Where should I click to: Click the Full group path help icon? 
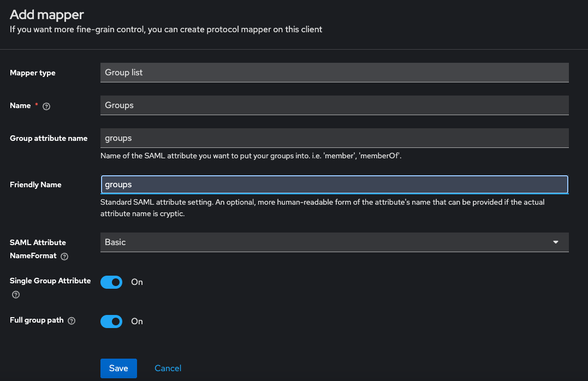[x=72, y=321]
